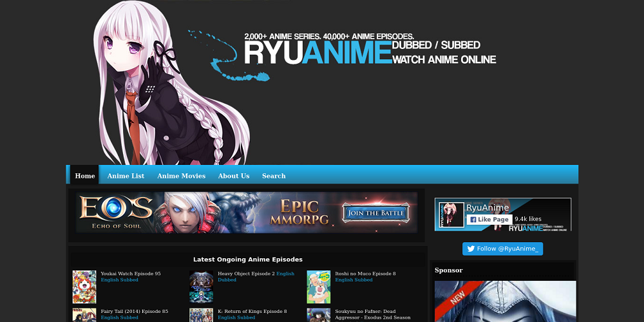The image size is (644, 322).
Task: Follow @RyuAnime_ on Twitter
Action: [503, 249]
